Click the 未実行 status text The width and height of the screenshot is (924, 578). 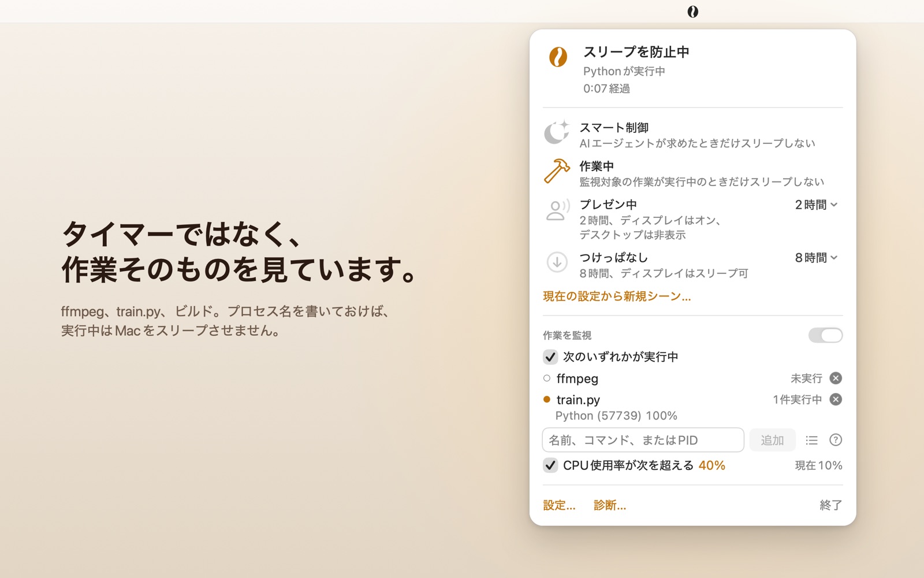806,378
